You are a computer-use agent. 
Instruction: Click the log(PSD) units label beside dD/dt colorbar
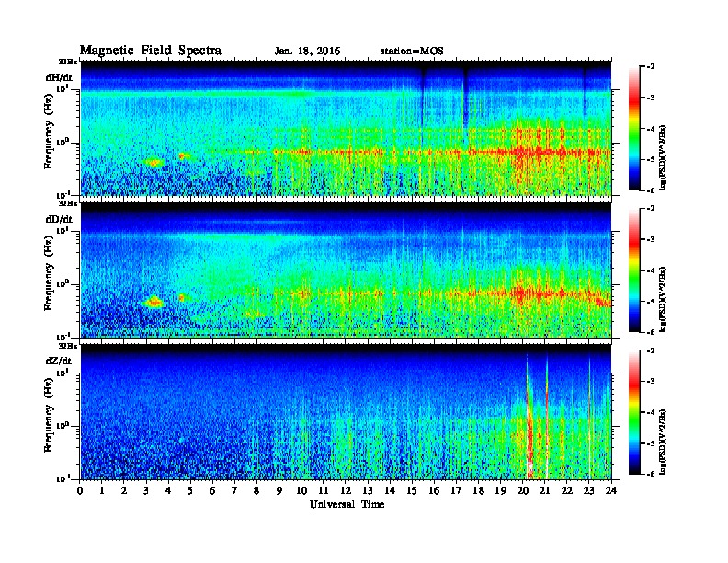click(663, 299)
